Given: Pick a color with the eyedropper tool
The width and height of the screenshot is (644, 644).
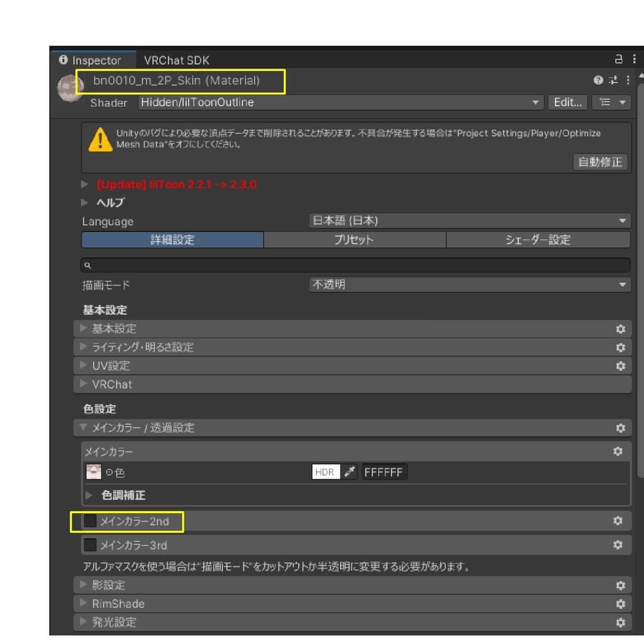Looking at the screenshot, I should pyautogui.click(x=350, y=472).
